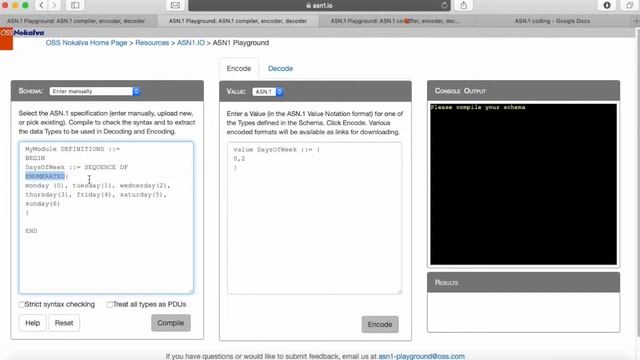The height and width of the screenshot is (360, 640).
Task: Click the Results panel header
Action: click(523, 282)
